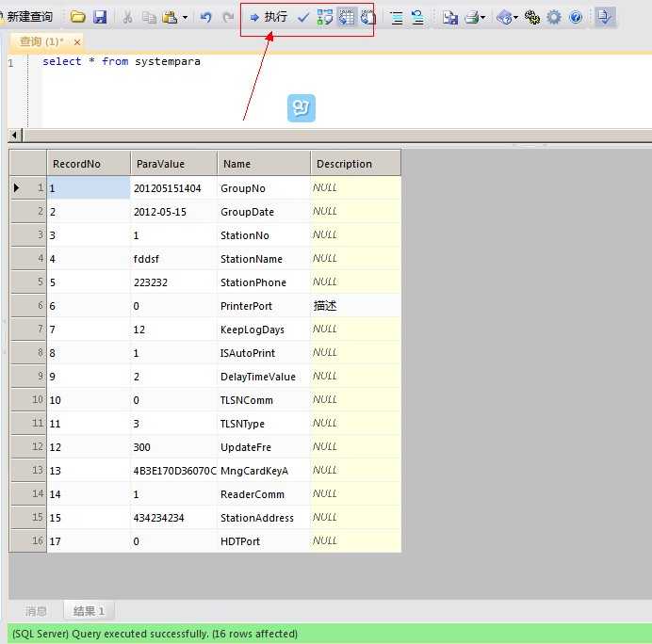Click the Description column header
The image size is (652, 644).
tap(356, 164)
